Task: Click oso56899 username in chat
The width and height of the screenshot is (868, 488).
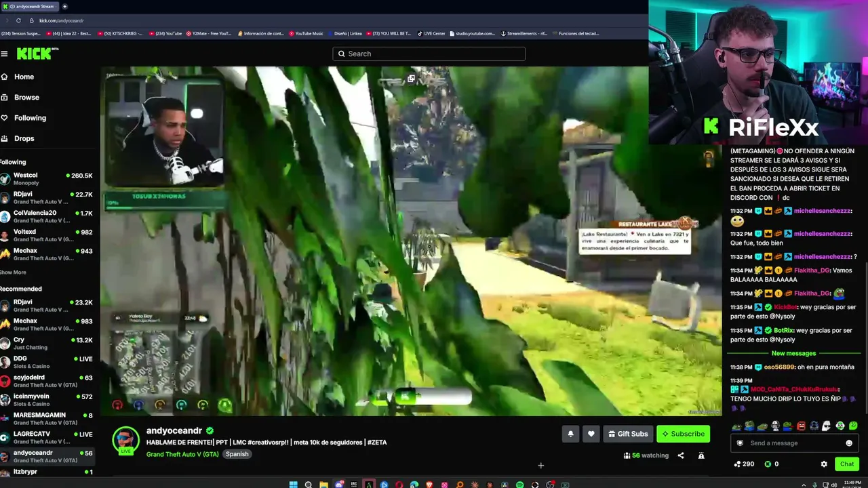Action: click(778, 367)
